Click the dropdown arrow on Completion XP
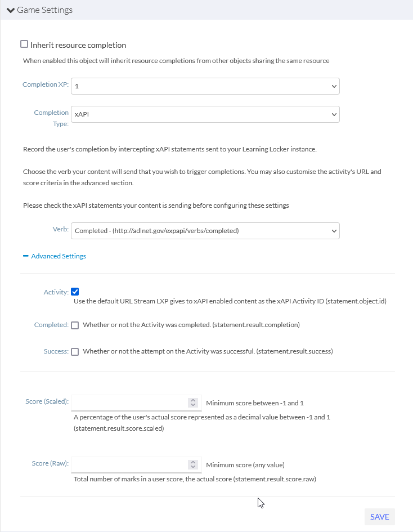Screen dimensions: 413x532 pos(334,86)
